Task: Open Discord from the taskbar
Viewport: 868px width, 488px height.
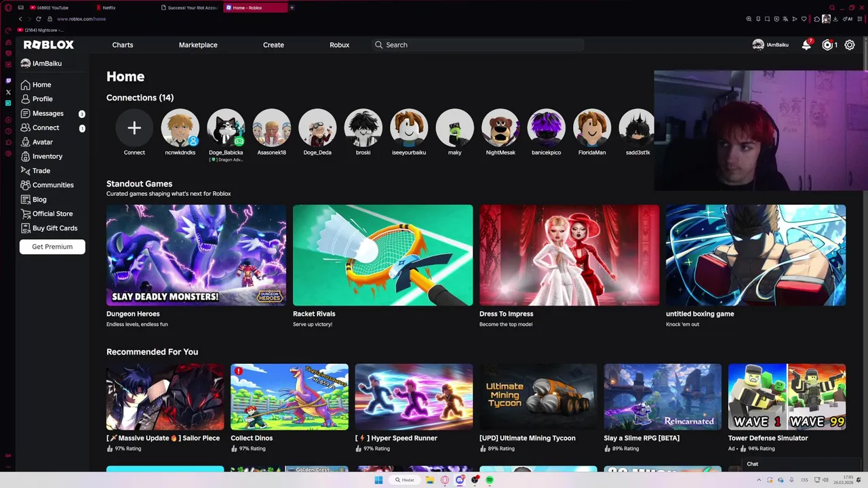Action: point(460,480)
